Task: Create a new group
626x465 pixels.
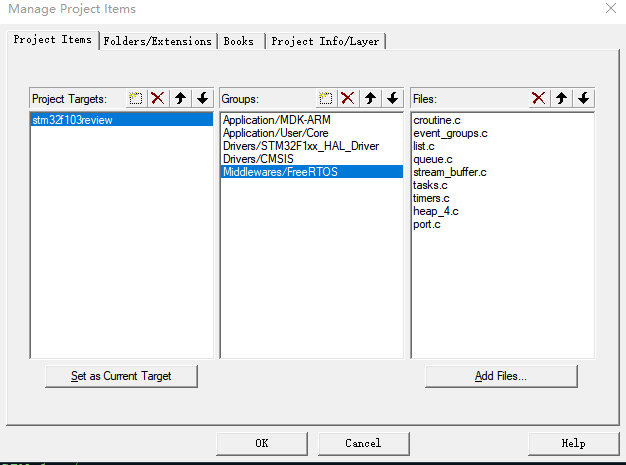Action: [x=326, y=98]
